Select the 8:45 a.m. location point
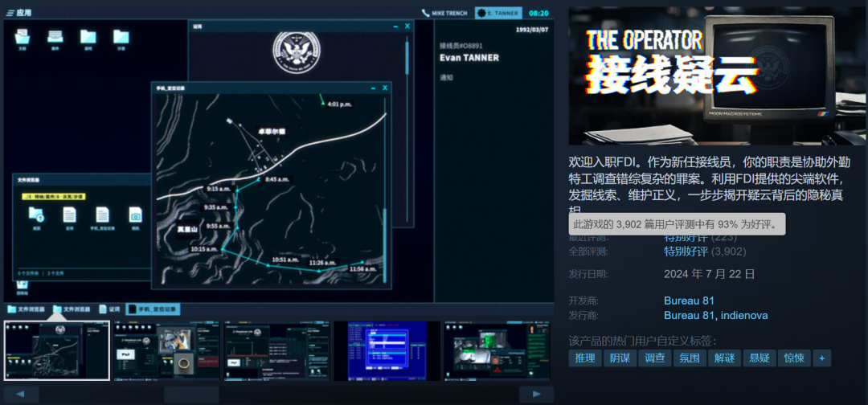Viewport: 868px width, 405px height. [259, 180]
